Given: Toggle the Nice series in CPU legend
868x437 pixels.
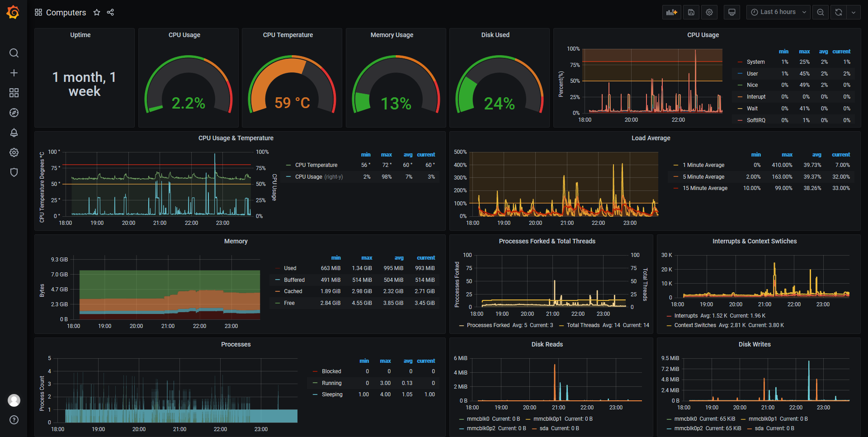Looking at the screenshot, I should 752,85.
